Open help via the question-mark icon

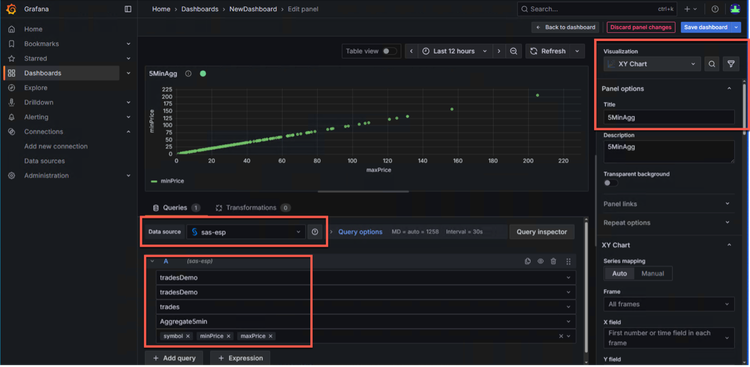point(715,9)
